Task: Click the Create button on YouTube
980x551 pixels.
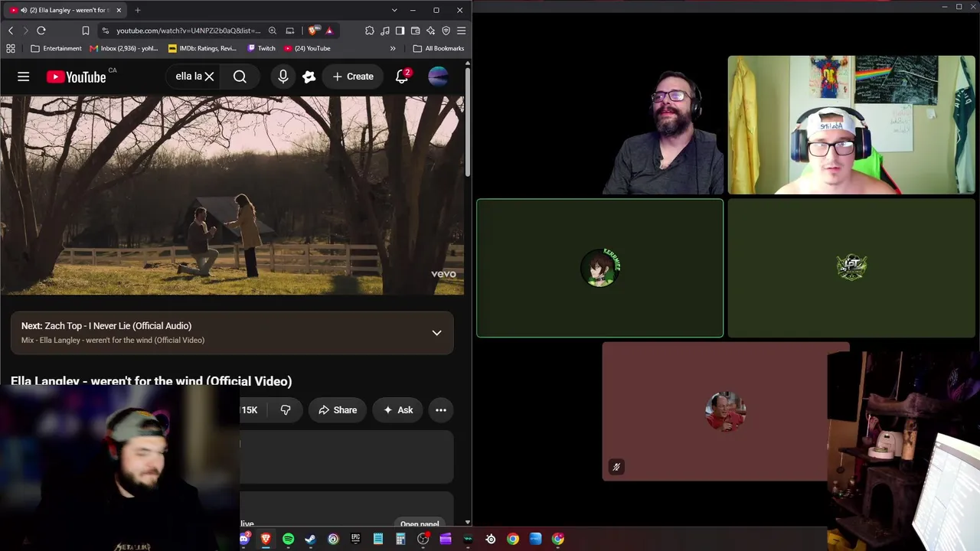Action: pos(353,77)
